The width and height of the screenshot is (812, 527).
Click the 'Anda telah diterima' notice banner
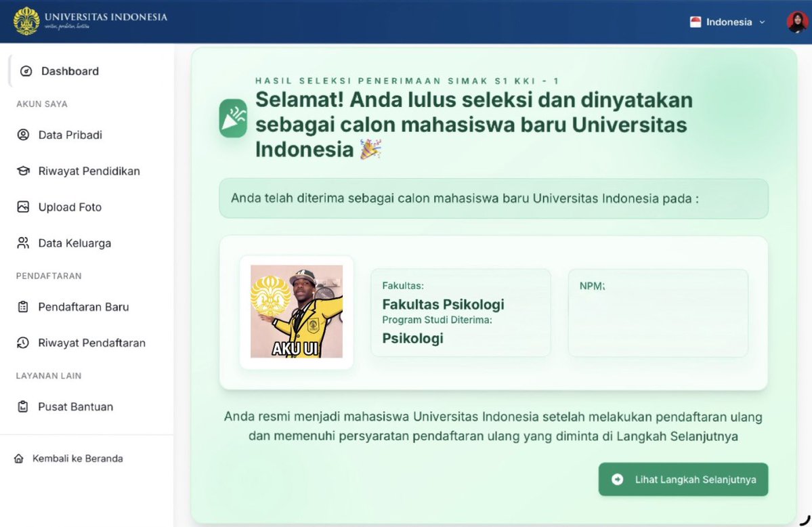494,198
